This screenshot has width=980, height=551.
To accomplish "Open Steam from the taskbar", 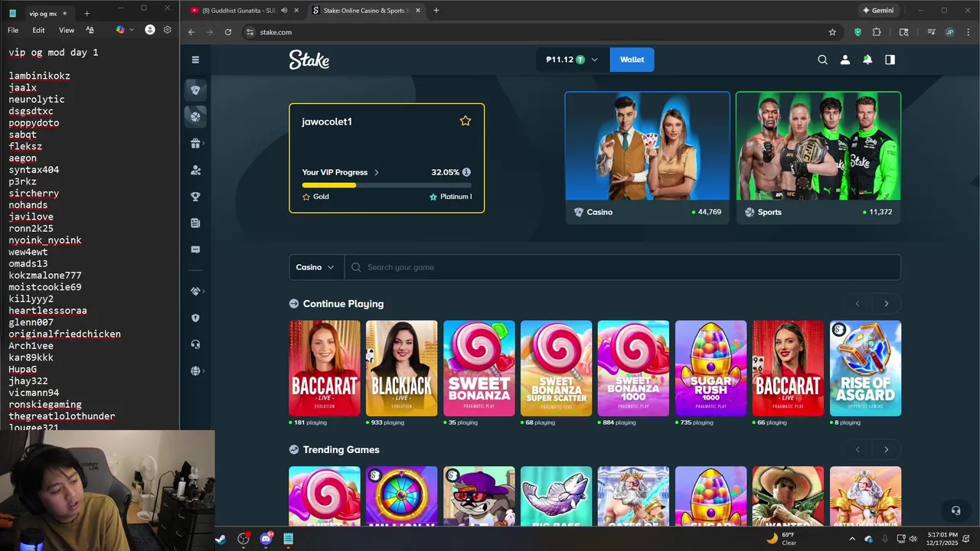I will 220,539.
